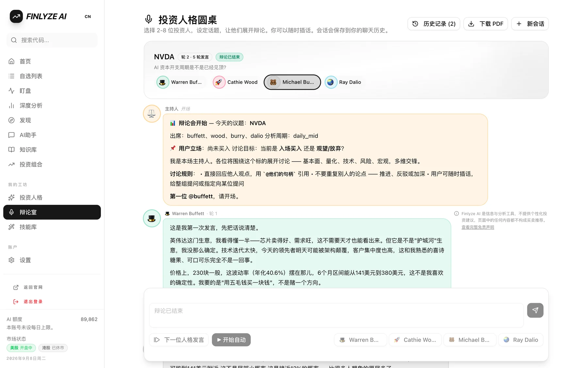The height and width of the screenshot is (368, 588).
Task: Click Cathie Wood's rocket avatar in header
Action: pos(219,82)
